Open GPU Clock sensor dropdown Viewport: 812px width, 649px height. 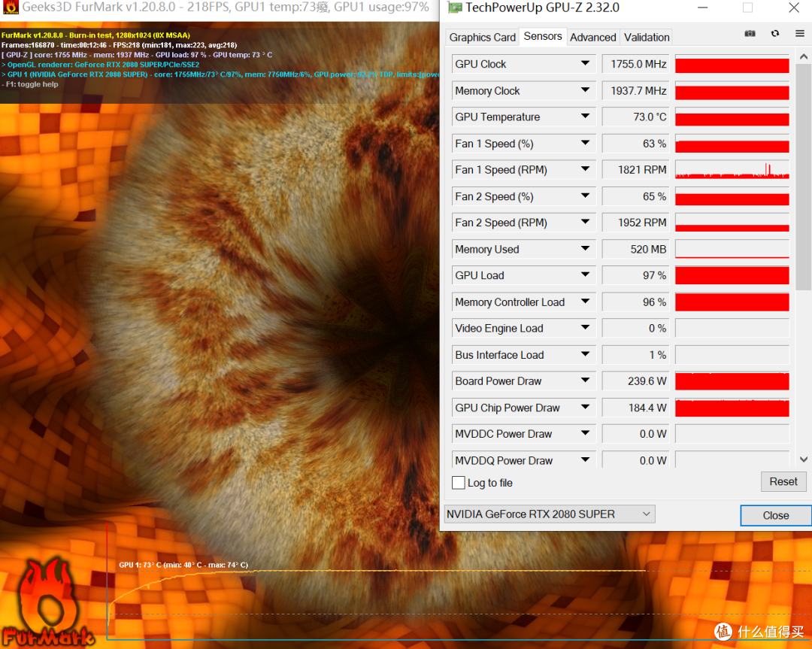585,64
